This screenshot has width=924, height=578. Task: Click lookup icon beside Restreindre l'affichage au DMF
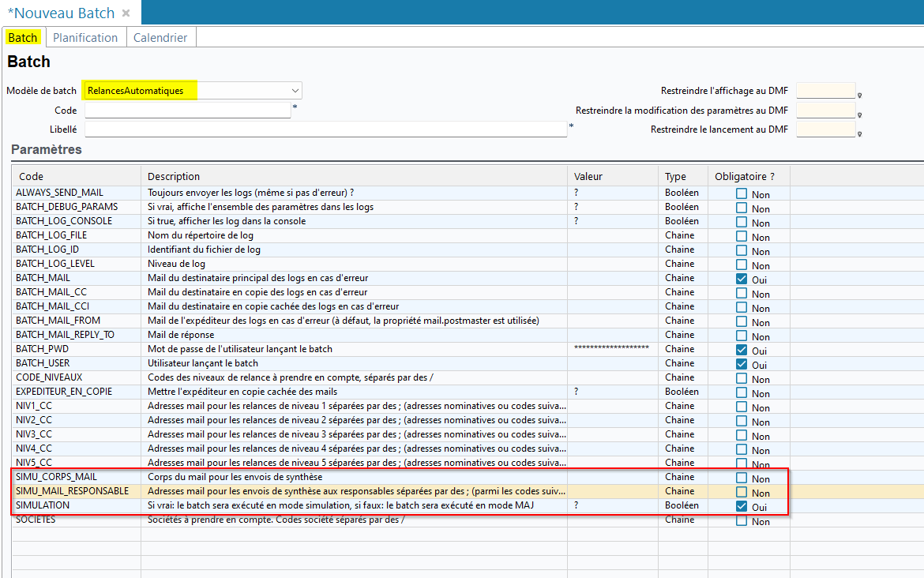point(859,96)
